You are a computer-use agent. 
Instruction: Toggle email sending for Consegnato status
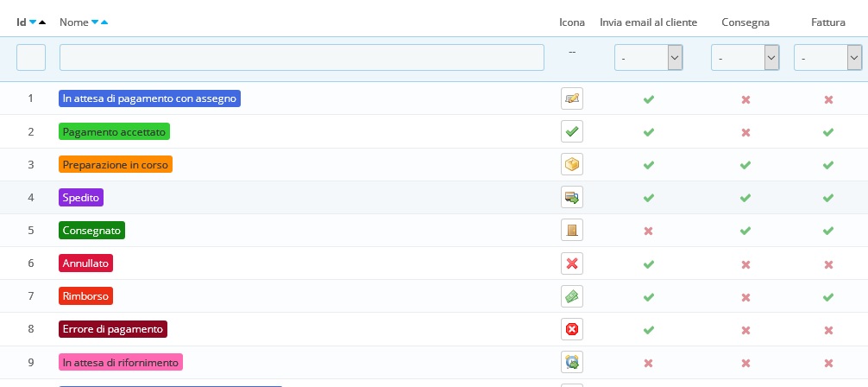[x=648, y=231]
